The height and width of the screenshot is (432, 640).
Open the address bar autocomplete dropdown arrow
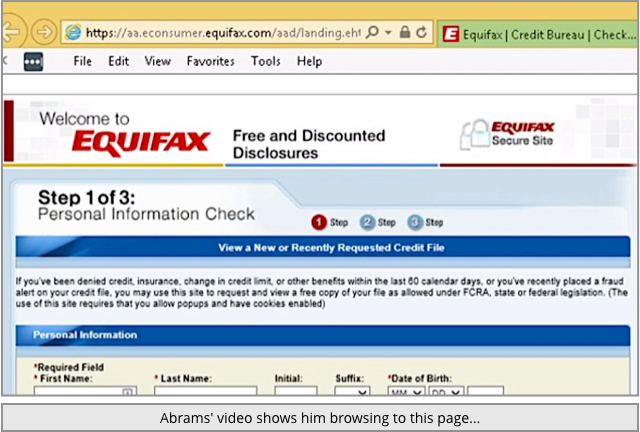coord(389,32)
